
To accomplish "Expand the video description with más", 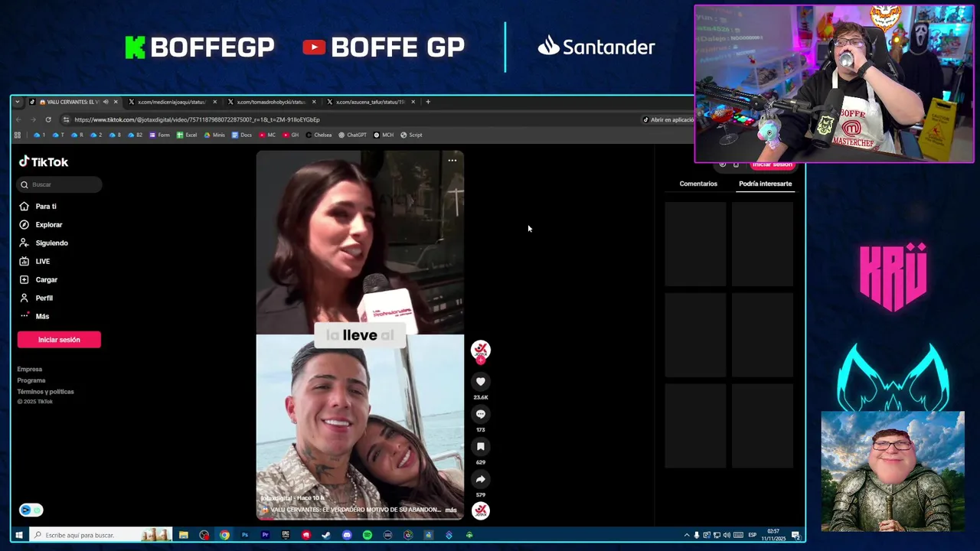I will click(x=451, y=510).
